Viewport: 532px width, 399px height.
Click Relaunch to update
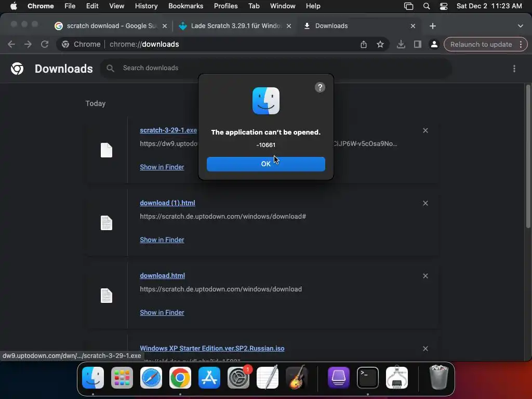click(x=481, y=45)
